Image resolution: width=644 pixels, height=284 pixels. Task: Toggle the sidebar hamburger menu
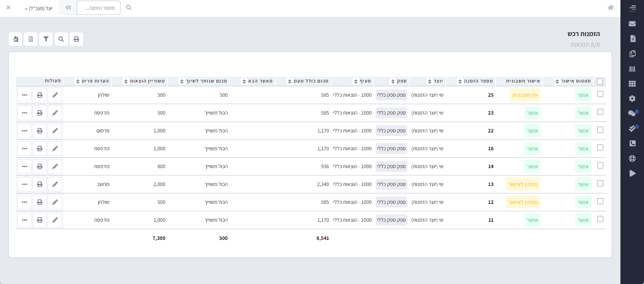point(632,8)
